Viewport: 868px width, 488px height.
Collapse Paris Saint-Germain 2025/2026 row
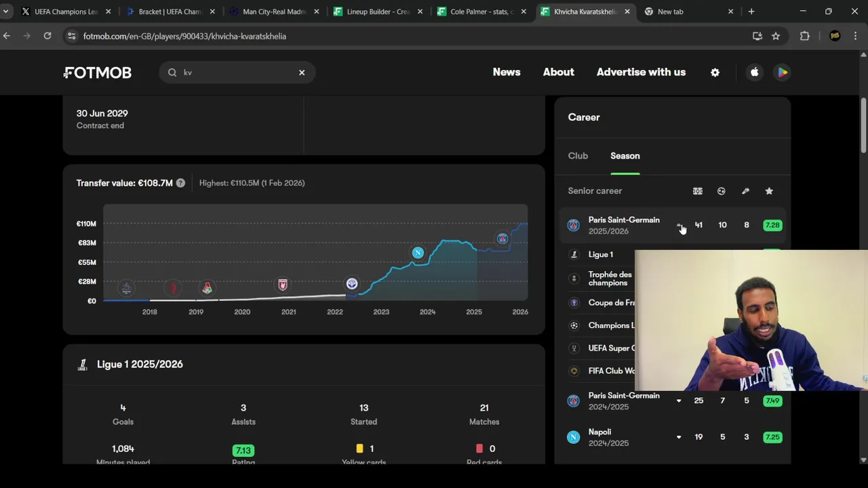tap(679, 225)
